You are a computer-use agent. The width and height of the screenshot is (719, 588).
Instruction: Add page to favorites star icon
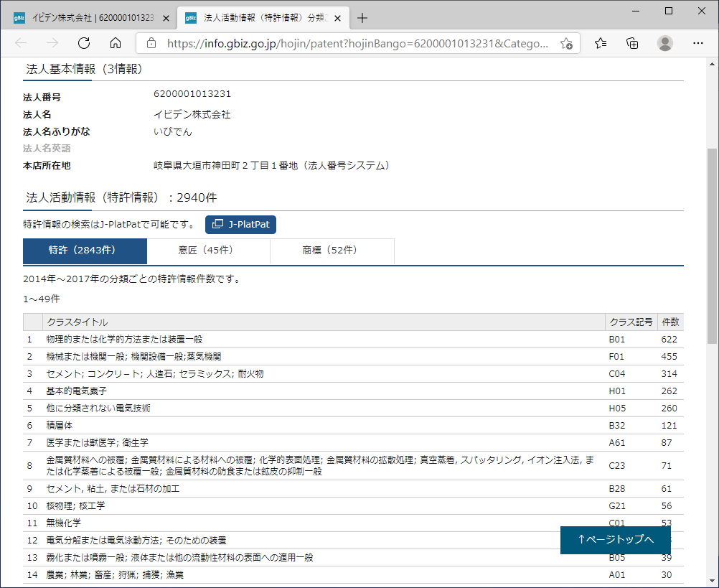point(566,43)
